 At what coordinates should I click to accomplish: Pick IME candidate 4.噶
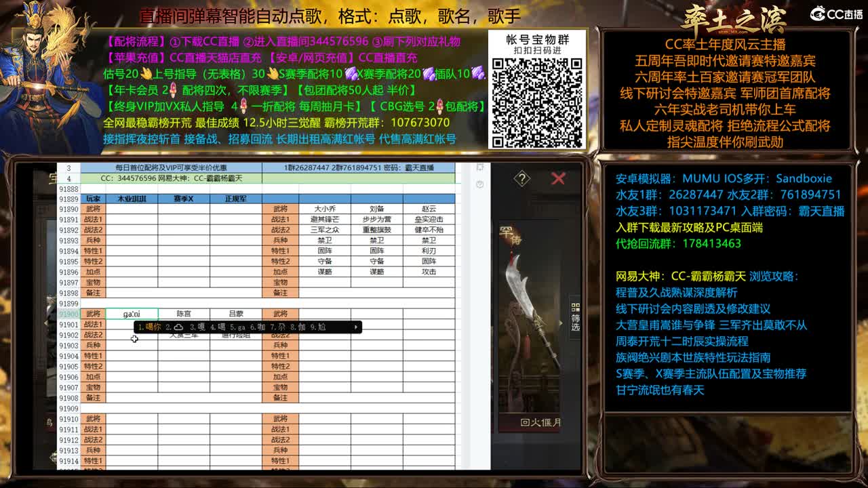pos(218,327)
